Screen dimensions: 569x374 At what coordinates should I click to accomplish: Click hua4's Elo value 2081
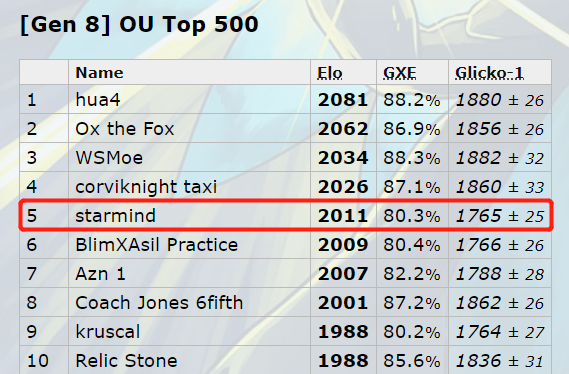343,100
